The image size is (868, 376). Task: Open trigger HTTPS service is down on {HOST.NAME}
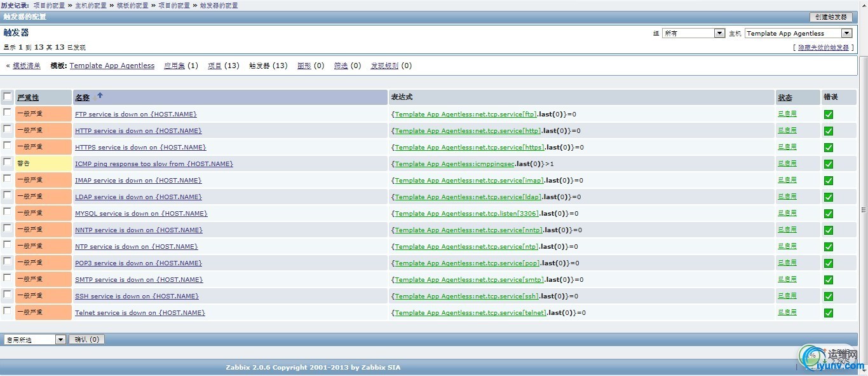(140, 148)
